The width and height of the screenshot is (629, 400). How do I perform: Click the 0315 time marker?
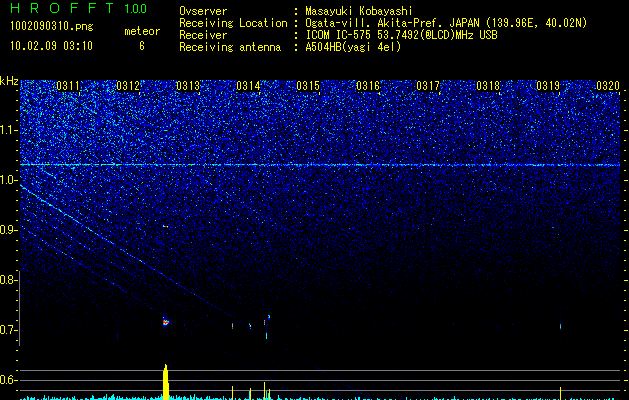click(308, 86)
